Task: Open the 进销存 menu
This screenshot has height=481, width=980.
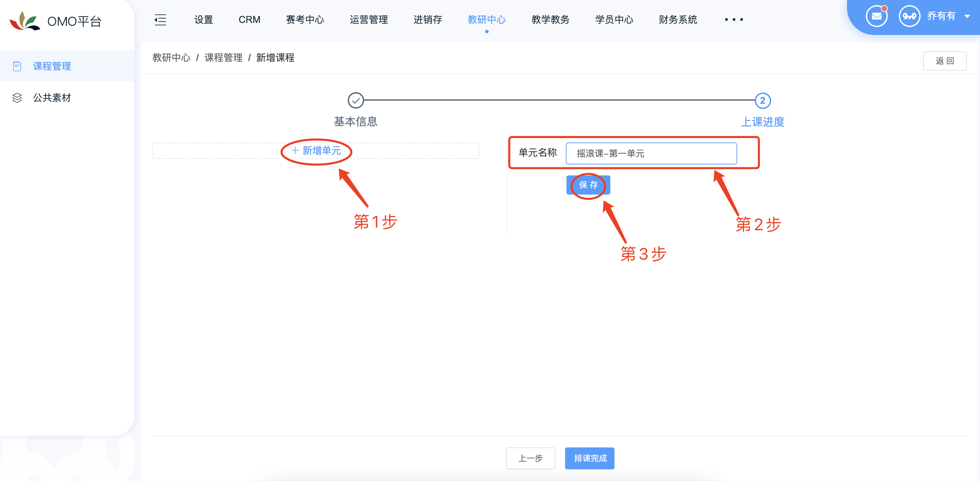Action: pos(428,20)
